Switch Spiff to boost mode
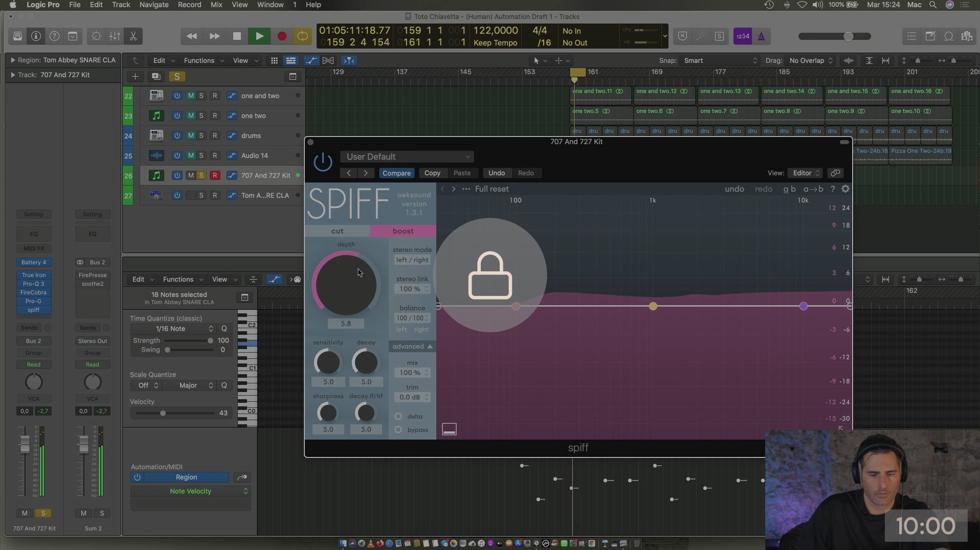 click(x=403, y=231)
